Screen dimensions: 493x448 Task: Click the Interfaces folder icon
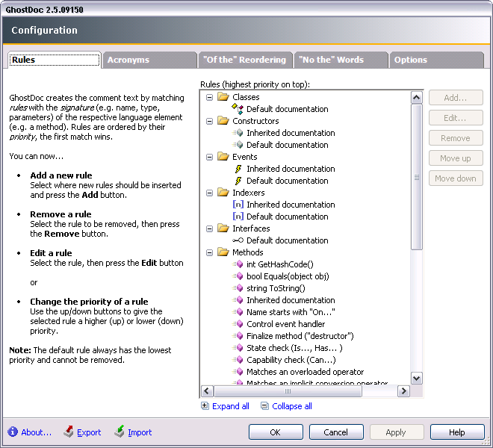[223, 228]
